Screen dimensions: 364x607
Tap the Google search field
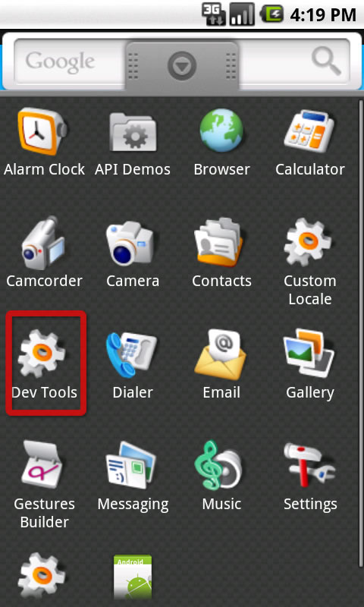[70, 62]
